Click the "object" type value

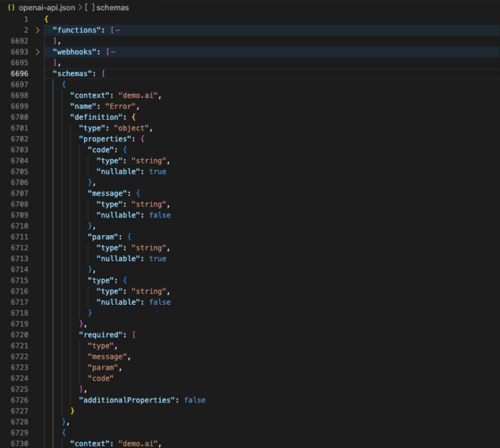click(x=132, y=128)
